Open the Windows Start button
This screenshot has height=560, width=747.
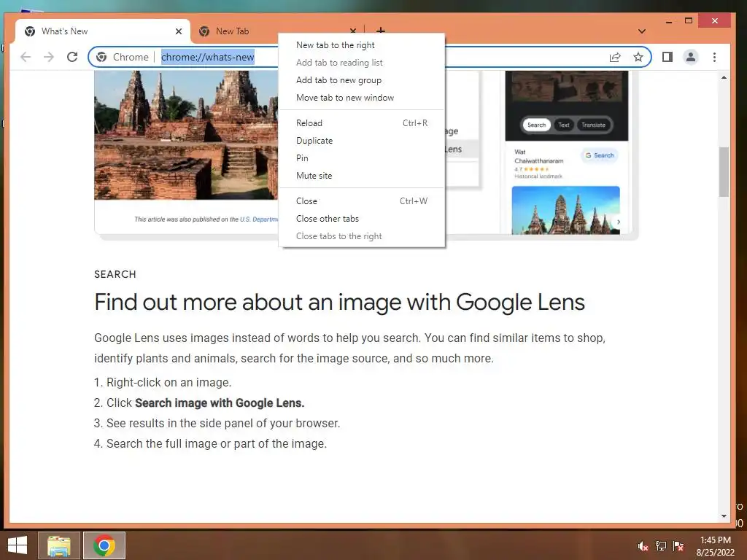click(x=18, y=545)
